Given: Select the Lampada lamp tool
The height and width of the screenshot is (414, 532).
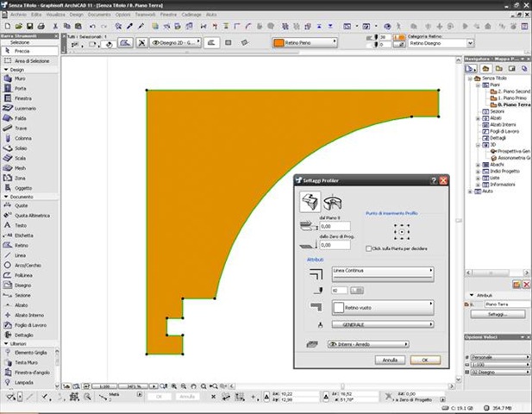Looking at the screenshot, I should 23,381.
